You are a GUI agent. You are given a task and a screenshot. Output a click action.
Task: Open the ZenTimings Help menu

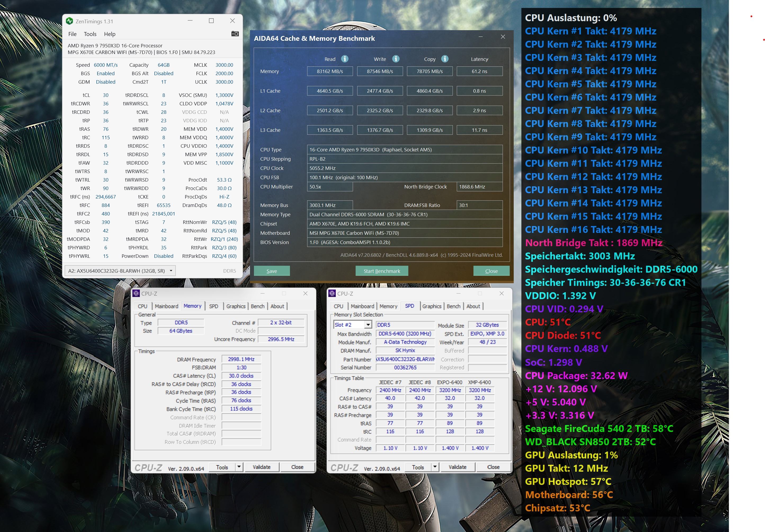(x=110, y=34)
